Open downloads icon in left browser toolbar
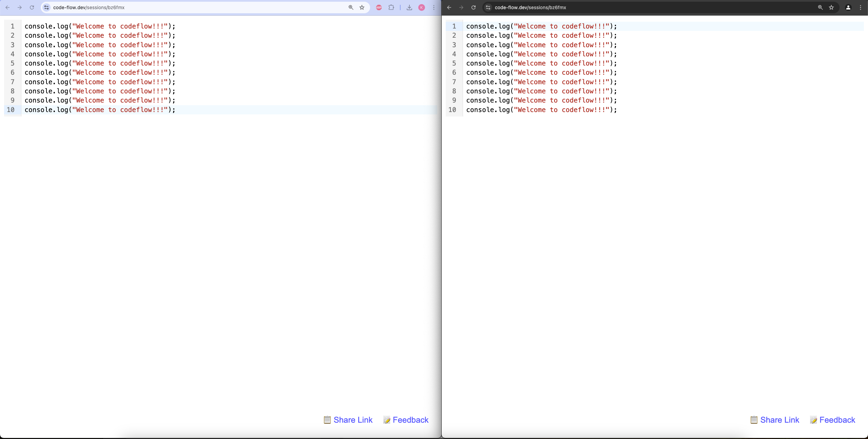868x439 pixels. coord(409,7)
